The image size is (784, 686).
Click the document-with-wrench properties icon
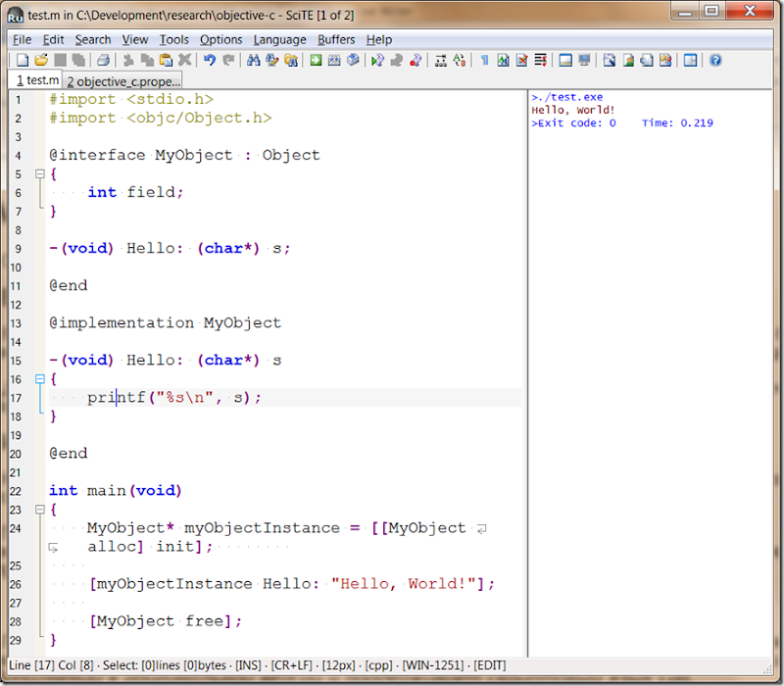pyautogui.click(x=609, y=61)
